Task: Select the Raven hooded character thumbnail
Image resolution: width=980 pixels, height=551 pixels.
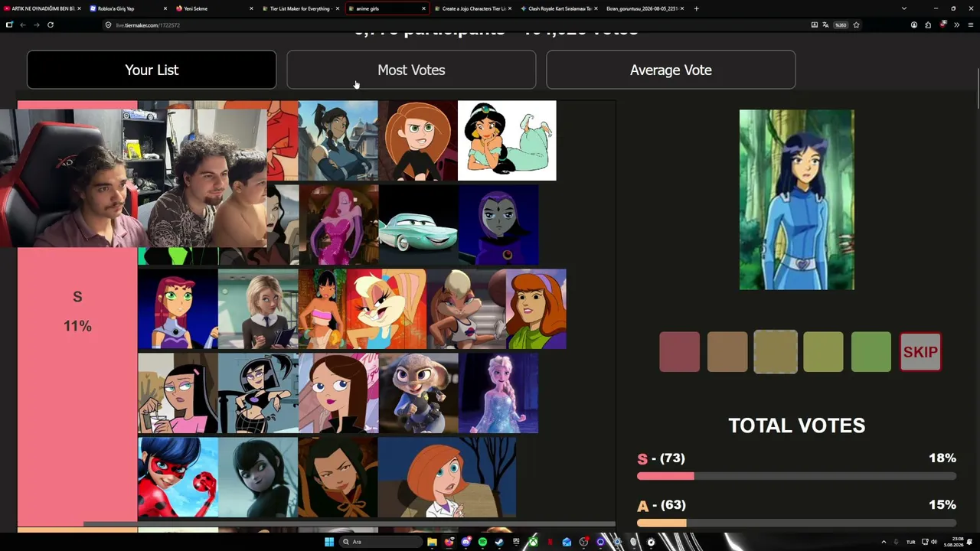Action: tap(498, 224)
